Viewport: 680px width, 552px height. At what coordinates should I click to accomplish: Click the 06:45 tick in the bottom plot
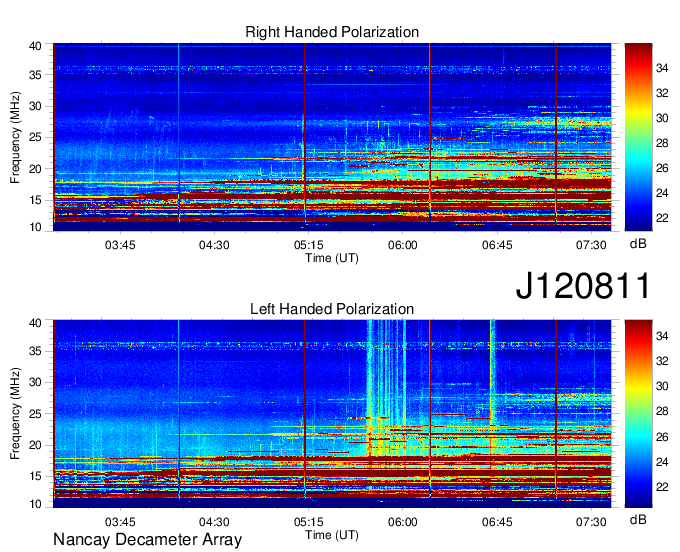497,522
